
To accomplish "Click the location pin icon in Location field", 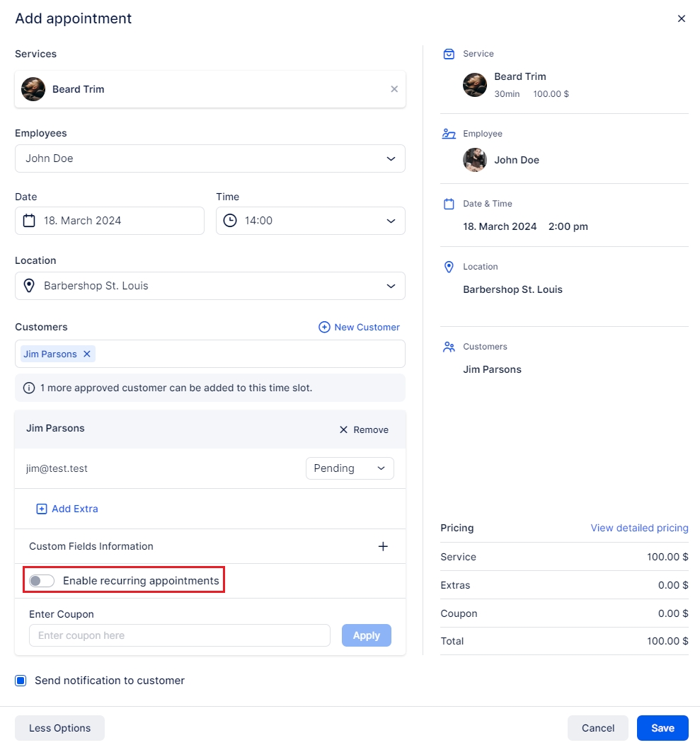I will [29, 286].
